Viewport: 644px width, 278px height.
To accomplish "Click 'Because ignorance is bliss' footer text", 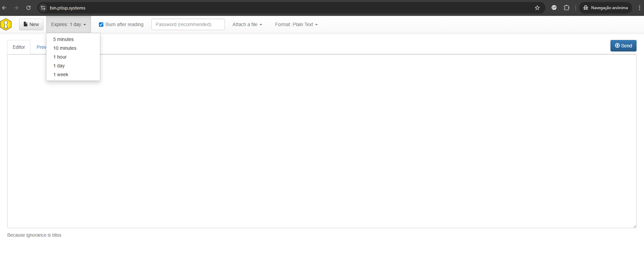I will pyautogui.click(x=34, y=235).
